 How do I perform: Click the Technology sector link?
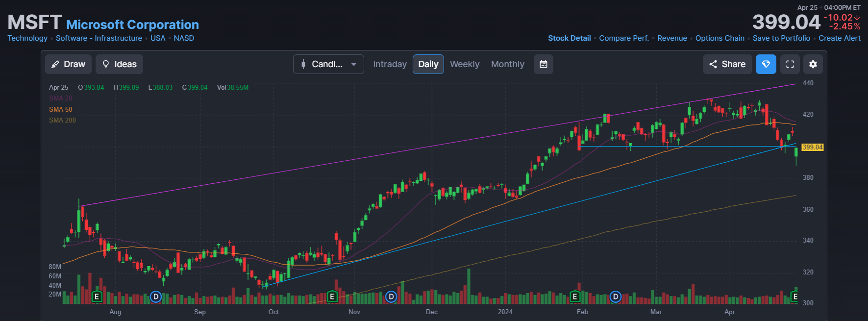pos(27,38)
